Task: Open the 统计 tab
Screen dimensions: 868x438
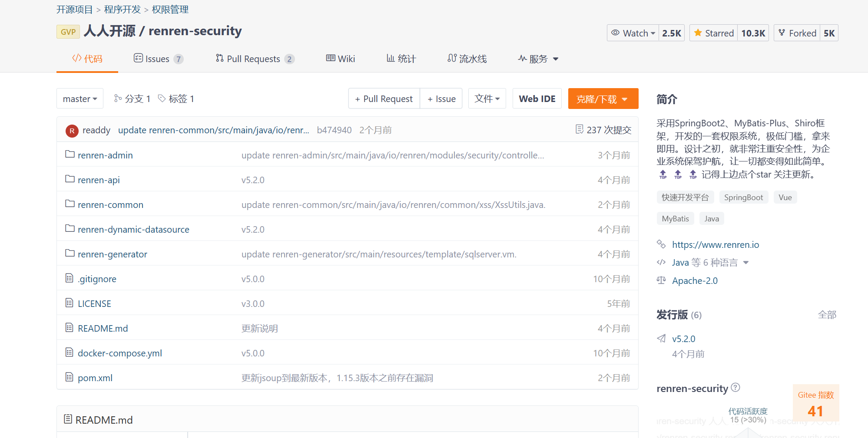Action: pyautogui.click(x=401, y=59)
